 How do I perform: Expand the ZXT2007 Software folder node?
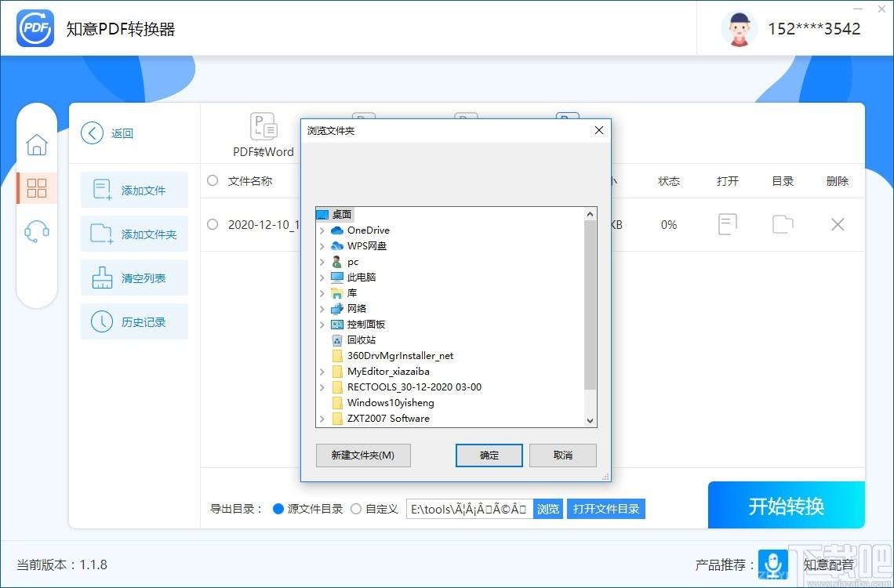click(322, 418)
